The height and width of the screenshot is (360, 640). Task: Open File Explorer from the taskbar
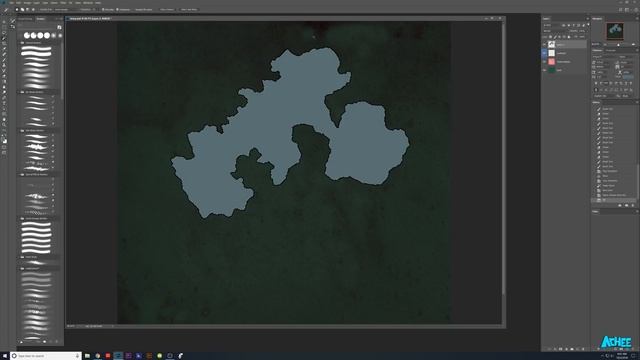pos(87,356)
